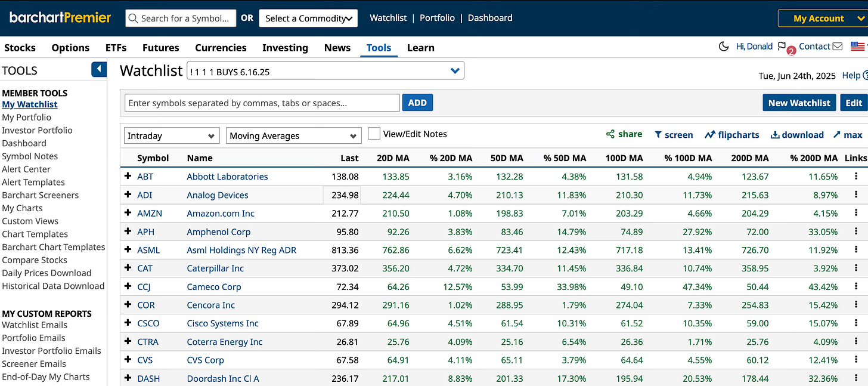Open the links menu for ABT row
Viewport: 868px width, 386px height.
pos(856,177)
